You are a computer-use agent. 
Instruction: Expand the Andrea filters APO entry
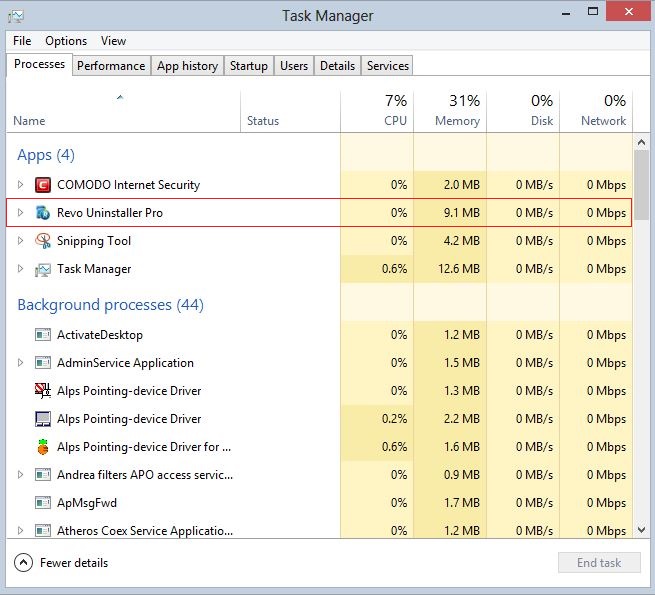tap(20, 475)
